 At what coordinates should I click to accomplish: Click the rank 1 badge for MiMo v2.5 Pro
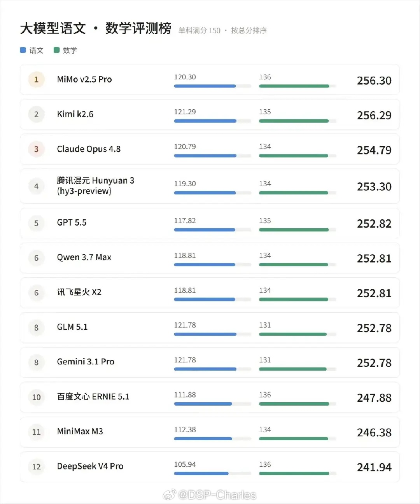coord(36,80)
